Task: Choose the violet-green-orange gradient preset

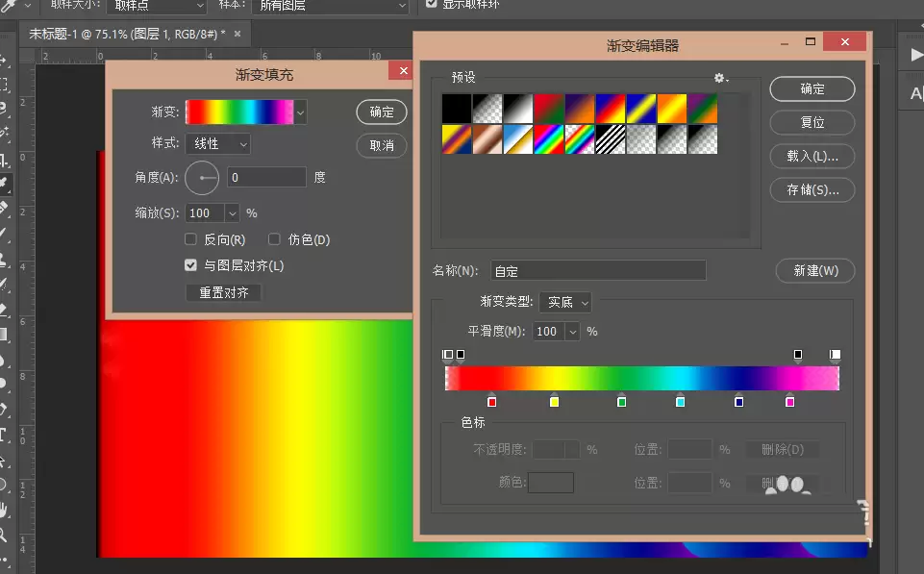Action: (703, 109)
